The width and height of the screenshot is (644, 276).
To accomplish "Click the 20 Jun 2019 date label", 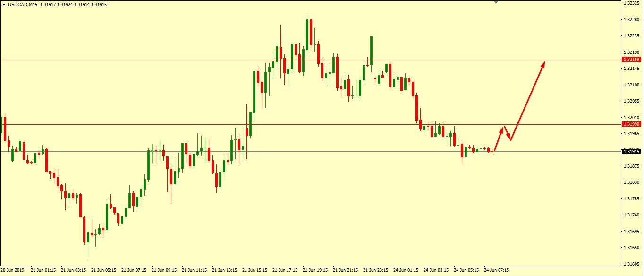I will pyautogui.click(x=13, y=271).
